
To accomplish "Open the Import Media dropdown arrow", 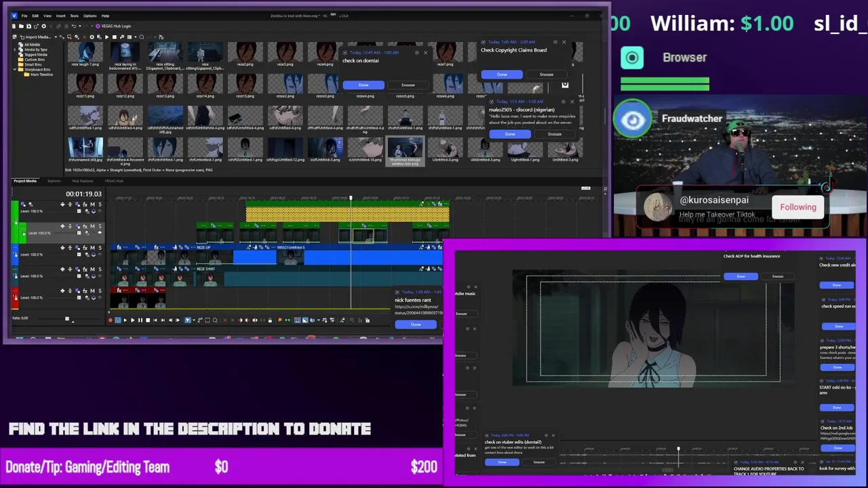I will [56, 37].
